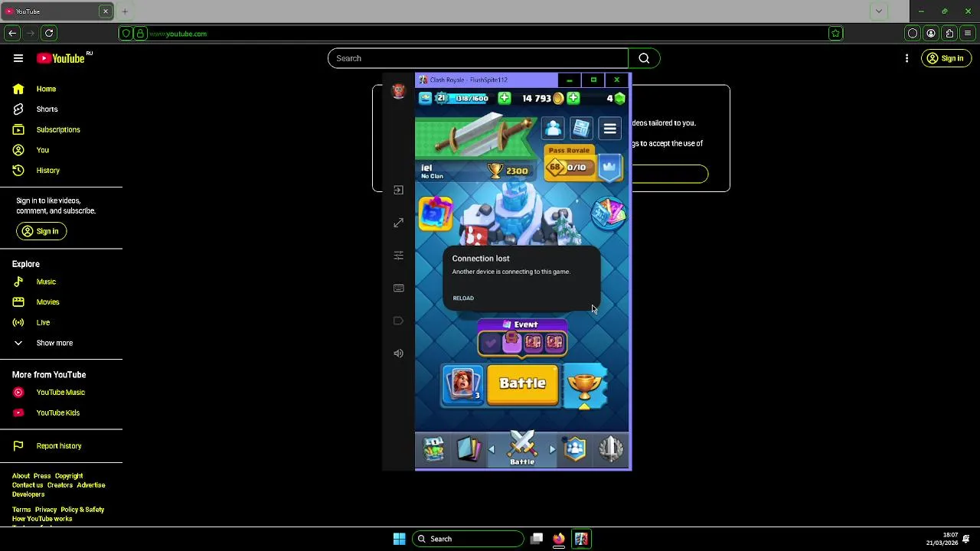Open the YouTube hamburger guide menu
The width and height of the screenshot is (980, 551).
click(x=18, y=58)
